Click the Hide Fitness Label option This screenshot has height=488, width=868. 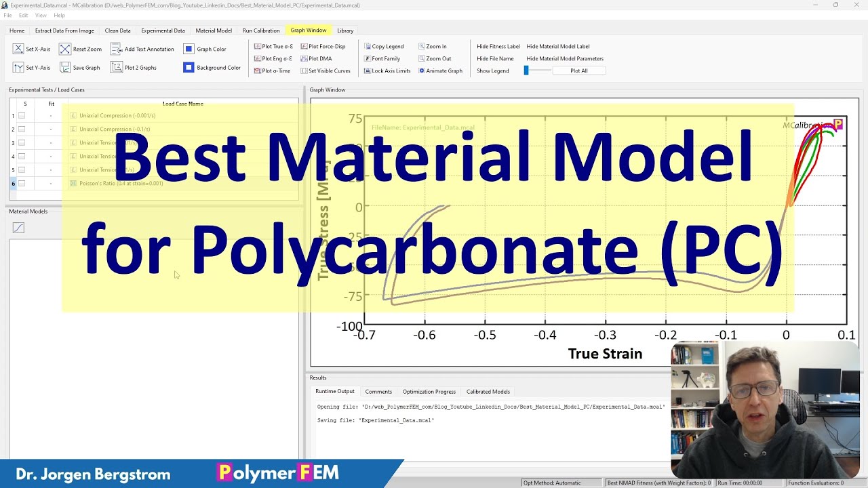[x=498, y=46]
